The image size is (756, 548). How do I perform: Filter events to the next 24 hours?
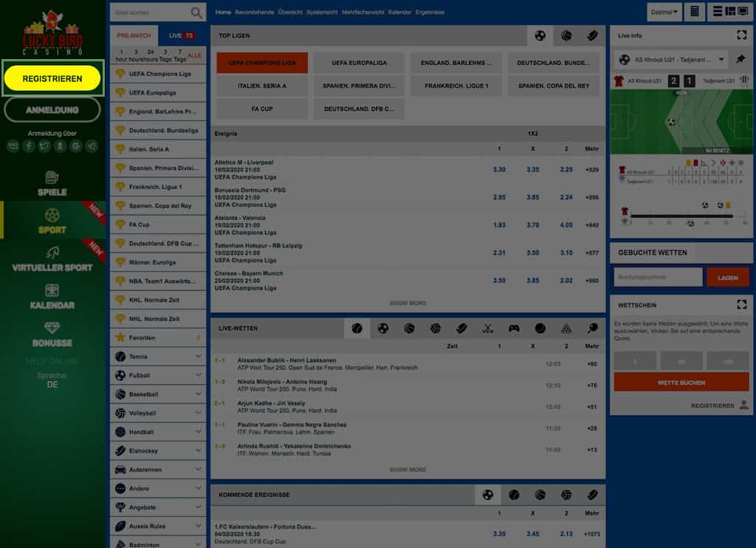point(151,55)
